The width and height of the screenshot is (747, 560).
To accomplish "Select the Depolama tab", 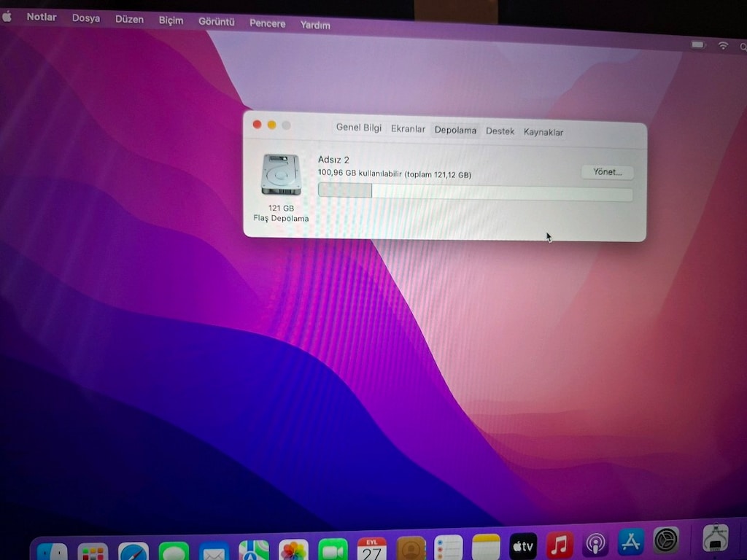I will [x=455, y=130].
